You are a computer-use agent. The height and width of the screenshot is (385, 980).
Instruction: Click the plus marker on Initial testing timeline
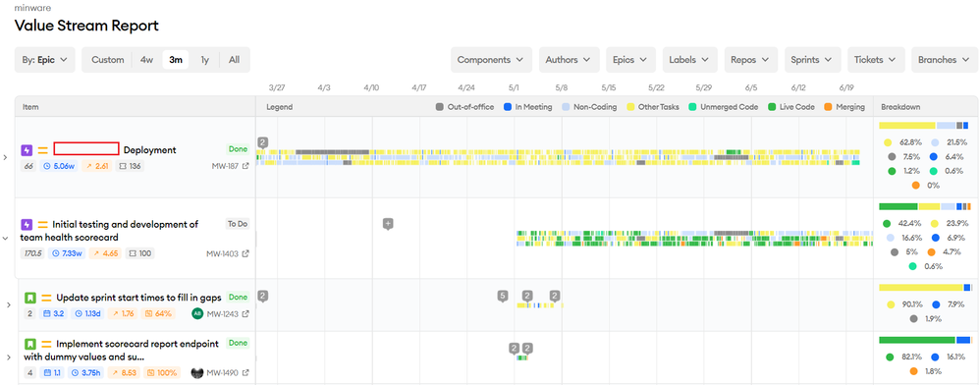388,224
